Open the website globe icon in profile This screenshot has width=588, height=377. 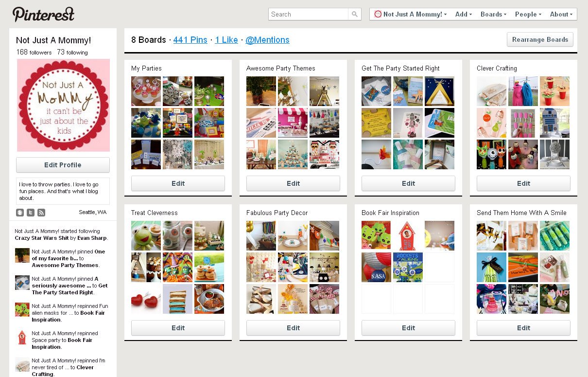coord(20,213)
